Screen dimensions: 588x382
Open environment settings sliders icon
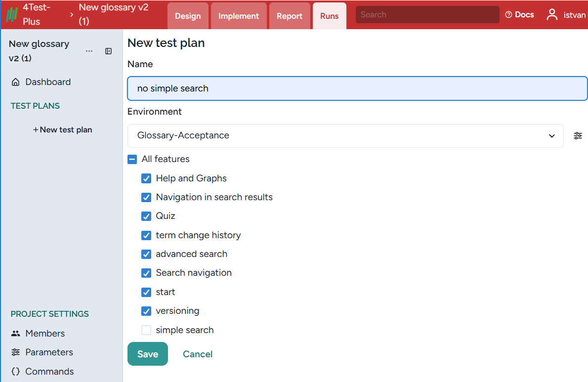578,136
